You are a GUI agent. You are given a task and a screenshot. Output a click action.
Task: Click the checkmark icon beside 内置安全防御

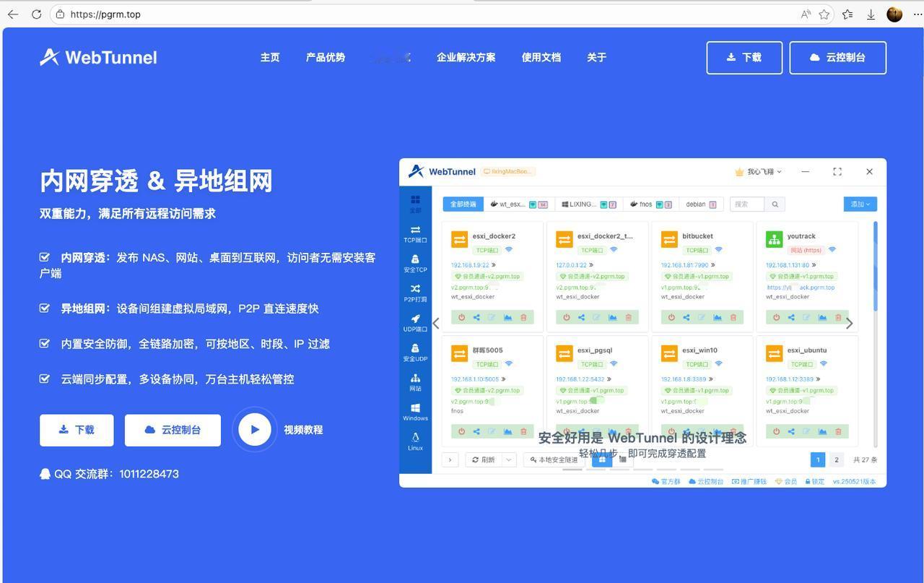[x=45, y=343]
